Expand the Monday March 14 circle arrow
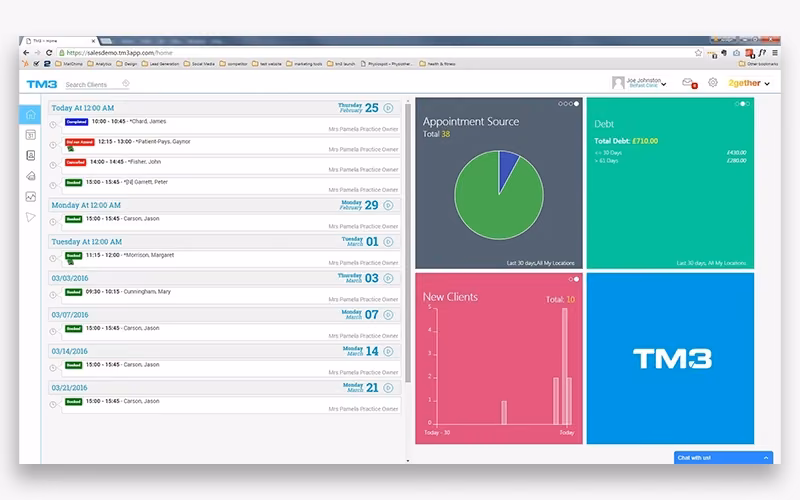800x500 pixels. click(388, 351)
